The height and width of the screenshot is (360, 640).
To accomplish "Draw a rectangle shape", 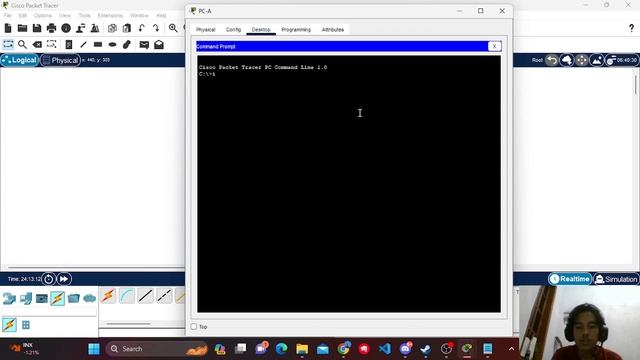I will pyautogui.click(x=98, y=44).
